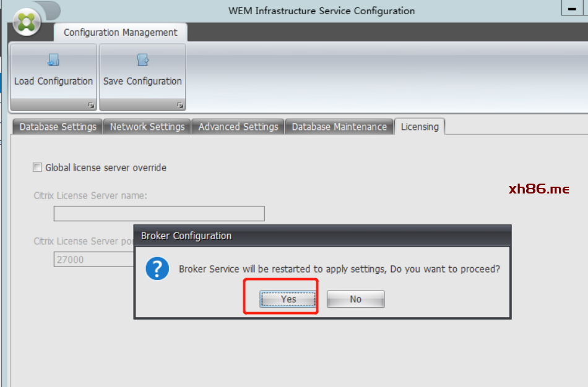Screen dimensions: 588x387
Task: Go to the Database Maintenance tab
Action: pyautogui.click(x=339, y=127)
